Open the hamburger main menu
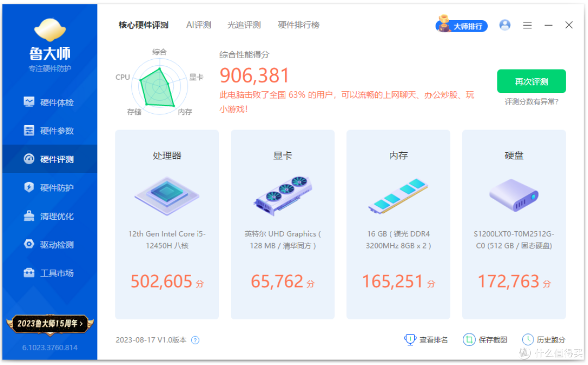The height and width of the screenshot is (365, 588). 527,25
